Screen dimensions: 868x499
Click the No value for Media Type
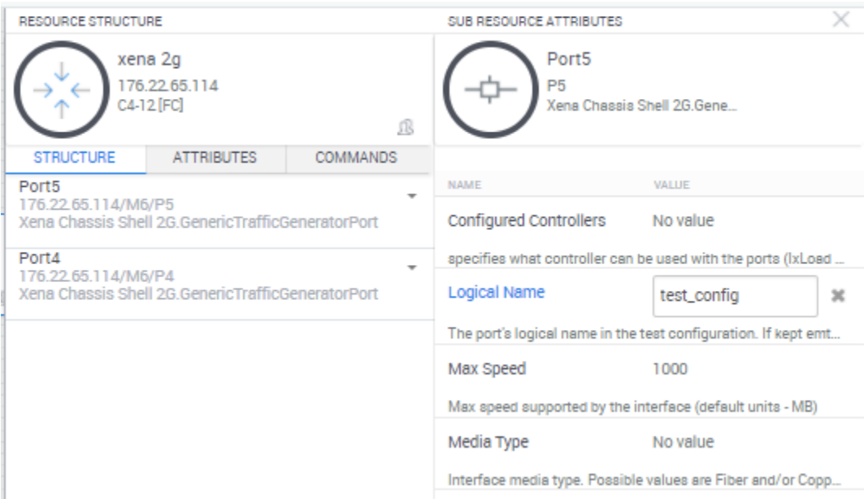click(684, 441)
